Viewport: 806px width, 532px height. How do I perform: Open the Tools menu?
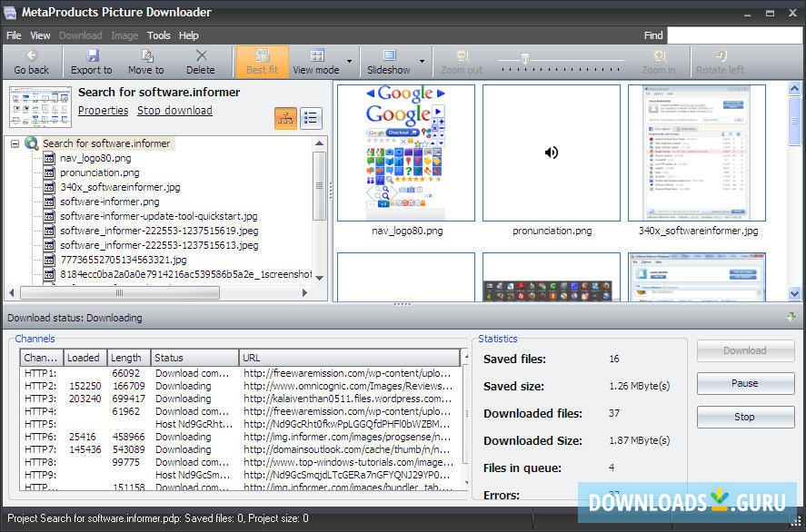pyautogui.click(x=159, y=35)
